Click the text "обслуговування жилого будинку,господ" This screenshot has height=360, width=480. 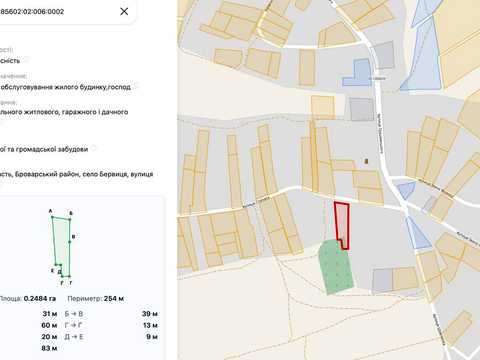coord(65,87)
